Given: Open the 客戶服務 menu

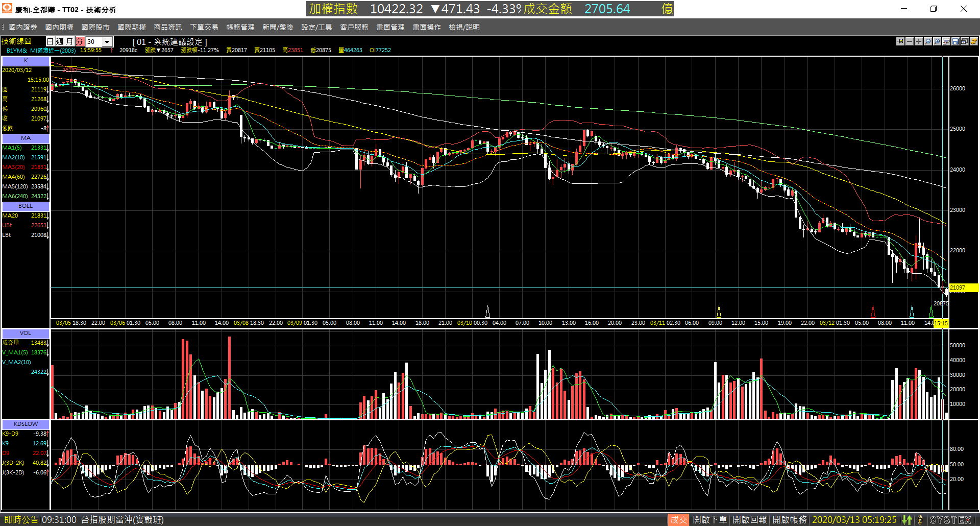Looking at the screenshot, I should [354, 27].
